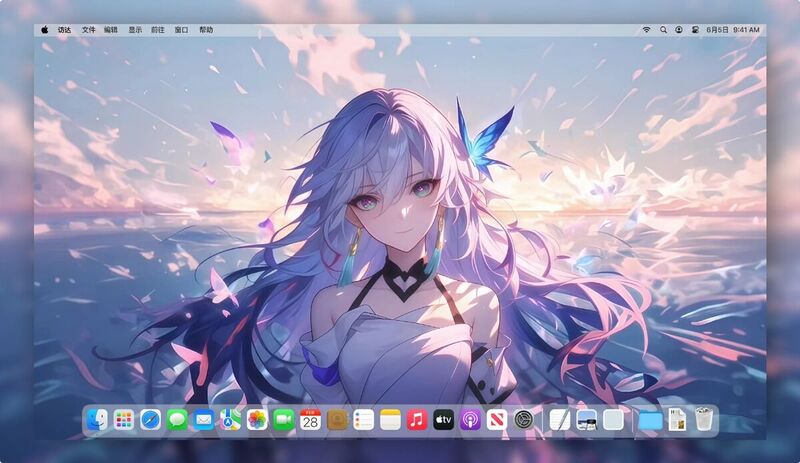Launch the Apple TV app
The width and height of the screenshot is (800, 463).
[x=444, y=420]
